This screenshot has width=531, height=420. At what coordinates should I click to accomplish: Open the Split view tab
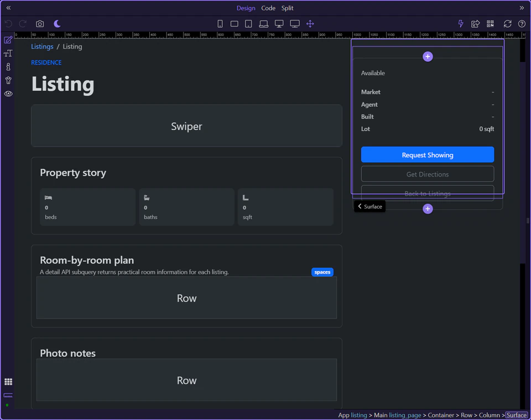click(x=287, y=8)
